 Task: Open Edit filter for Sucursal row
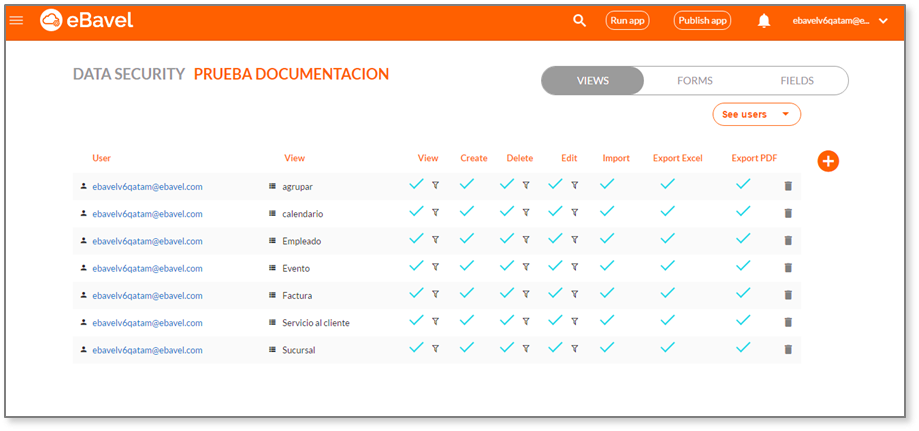[x=574, y=348]
